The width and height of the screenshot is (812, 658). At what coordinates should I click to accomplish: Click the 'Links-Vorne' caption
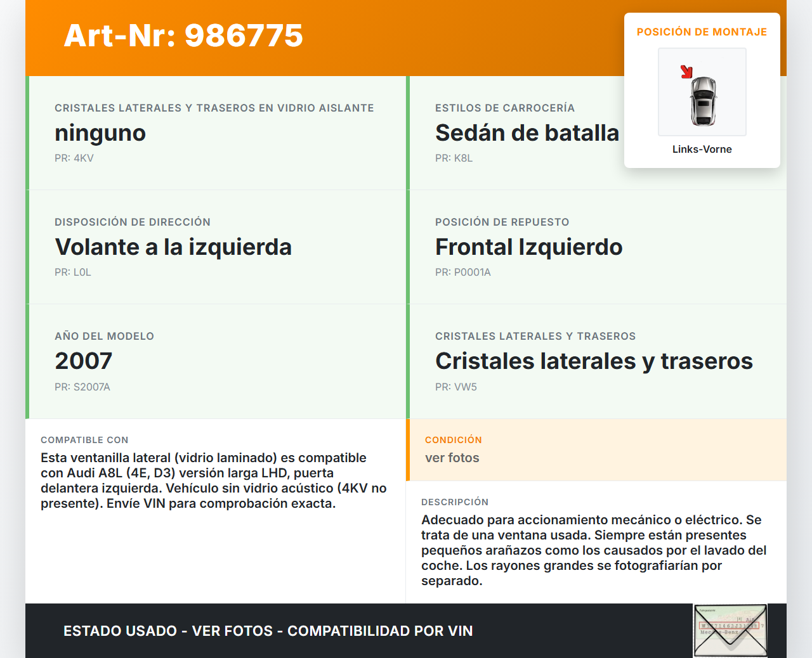[x=702, y=149]
